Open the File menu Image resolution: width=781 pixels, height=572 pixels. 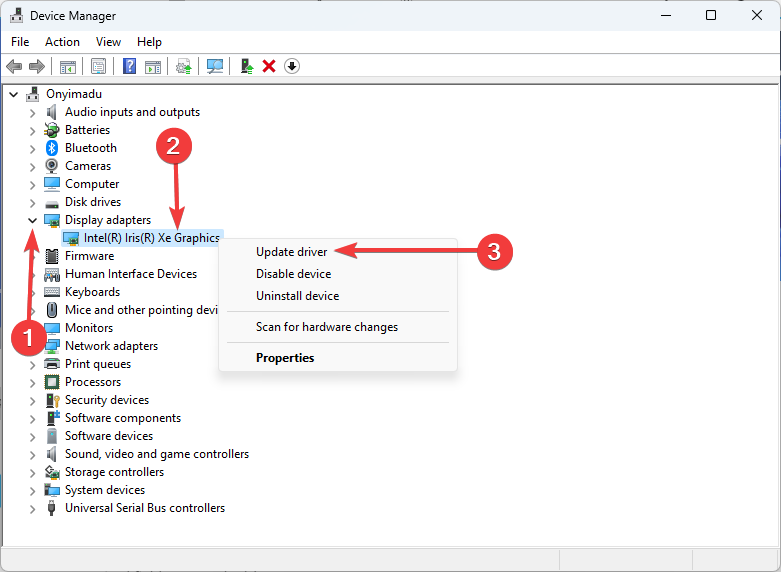tap(20, 42)
